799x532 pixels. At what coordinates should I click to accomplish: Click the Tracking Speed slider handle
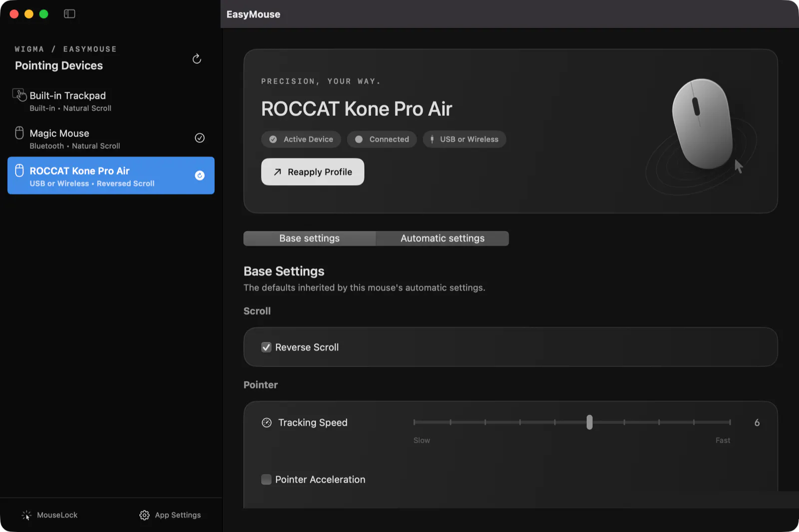point(589,422)
